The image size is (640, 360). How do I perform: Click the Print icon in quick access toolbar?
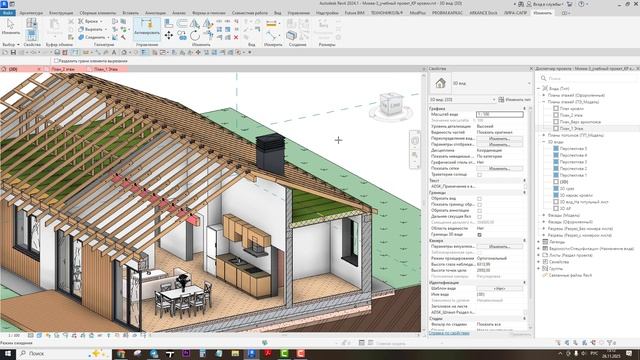pos(57,52)
